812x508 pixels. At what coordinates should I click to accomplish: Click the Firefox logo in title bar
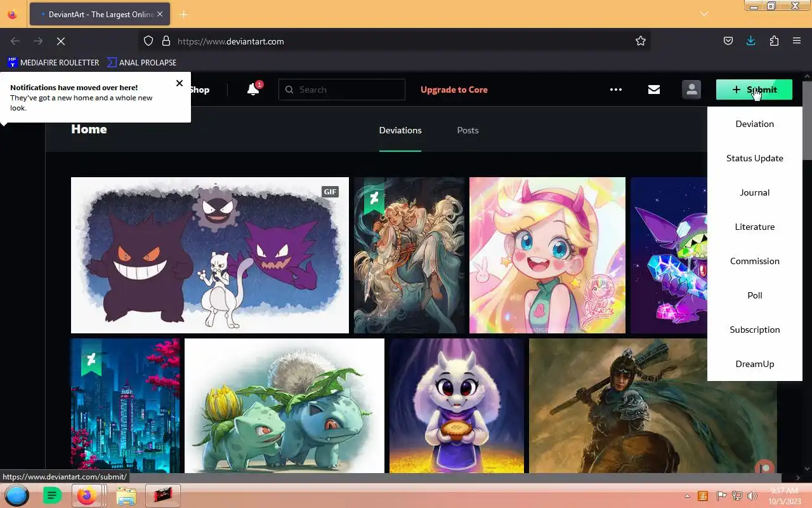click(x=11, y=14)
